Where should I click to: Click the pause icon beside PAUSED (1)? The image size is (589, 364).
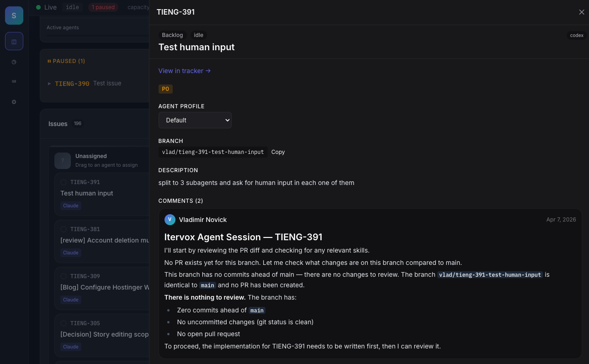(49, 61)
